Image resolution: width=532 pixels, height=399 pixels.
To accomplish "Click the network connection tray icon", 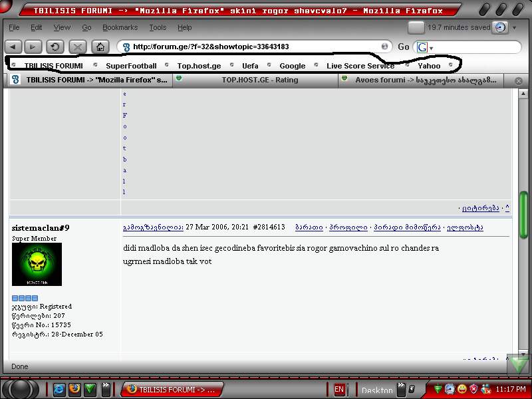I will point(486,389).
